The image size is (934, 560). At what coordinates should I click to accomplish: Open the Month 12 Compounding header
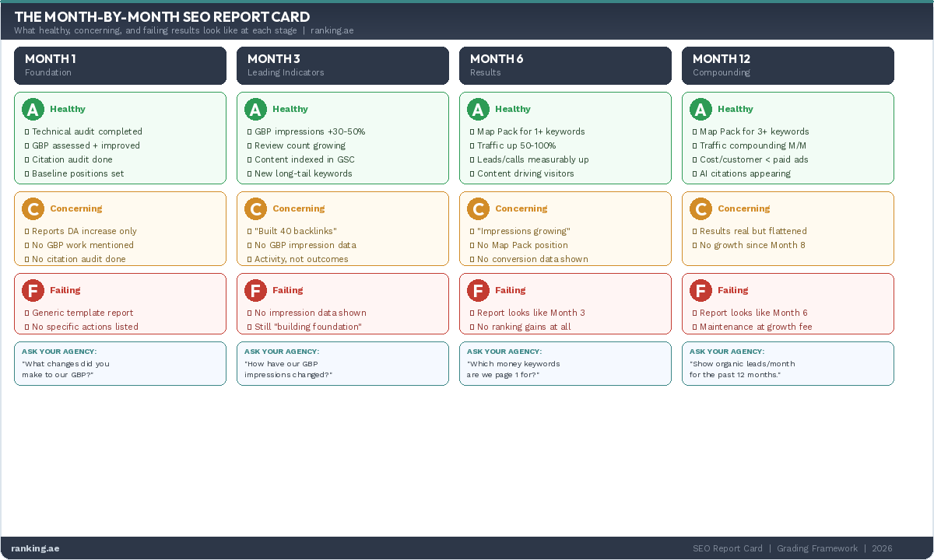(x=788, y=65)
